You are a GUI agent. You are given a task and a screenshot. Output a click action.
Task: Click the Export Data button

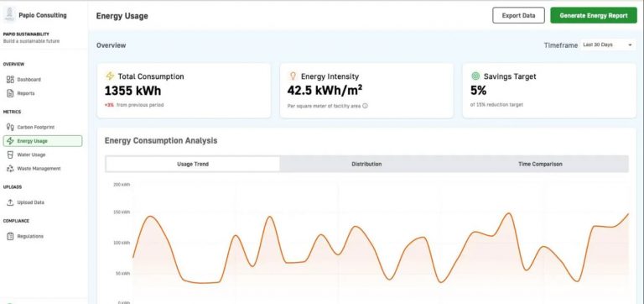click(x=518, y=16)
